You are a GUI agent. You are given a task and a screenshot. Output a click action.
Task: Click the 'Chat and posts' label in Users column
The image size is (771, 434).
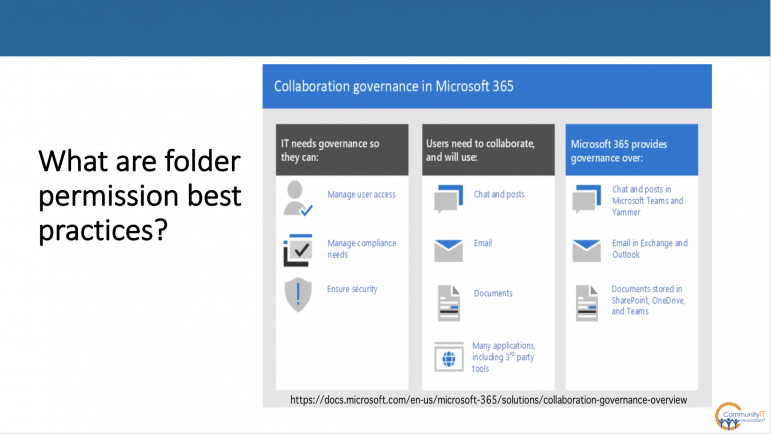click(x=499, y=194)
